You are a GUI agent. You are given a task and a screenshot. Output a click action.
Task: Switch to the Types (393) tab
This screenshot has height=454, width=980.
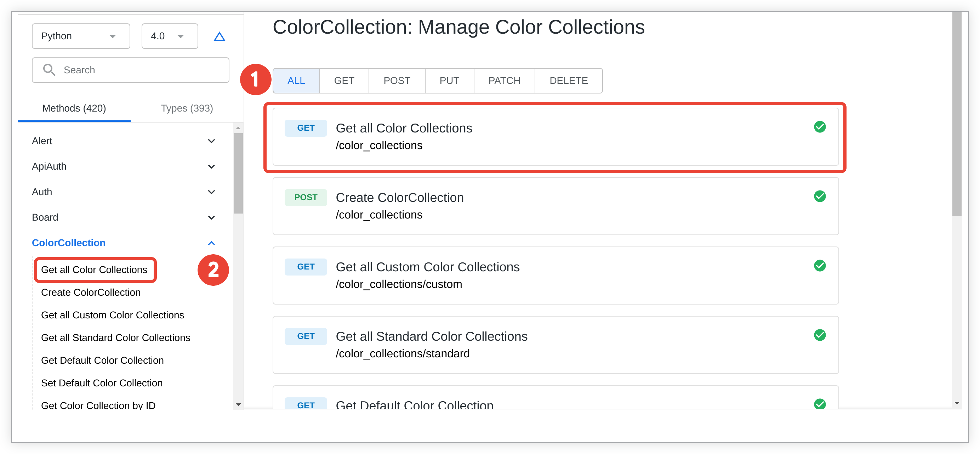click(x=187, y=108)
